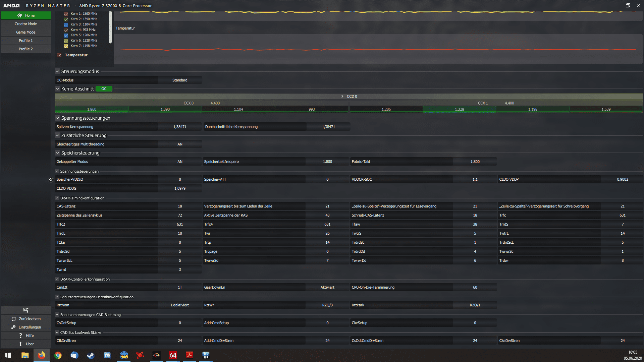This screenshot has height=362, width=644.
Task: Click the Hilfe question mark icon
Action: [20, 336]
